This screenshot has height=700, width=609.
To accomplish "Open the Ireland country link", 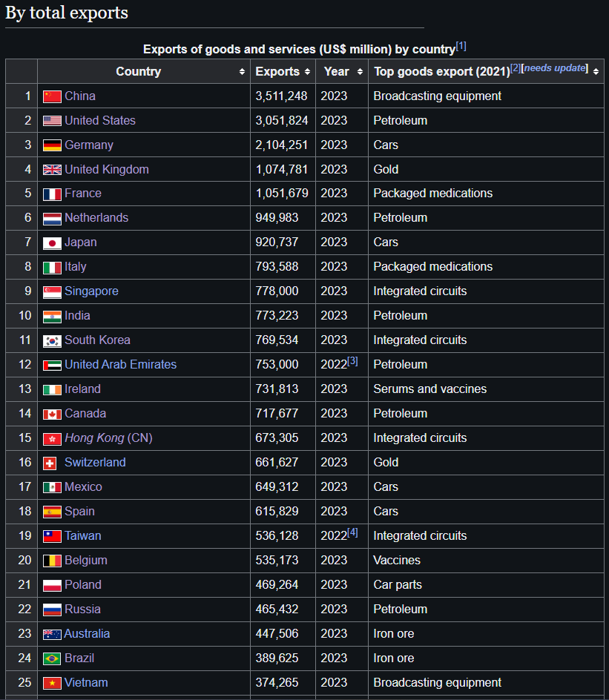I will tap(82, 389).
